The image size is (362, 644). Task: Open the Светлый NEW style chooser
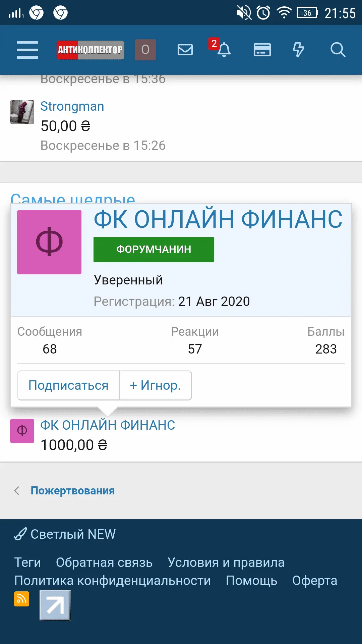point(65,534)
